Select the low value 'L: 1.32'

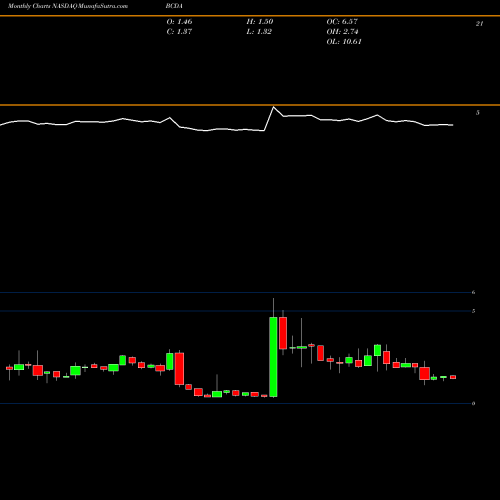click(x=259, y=32)
